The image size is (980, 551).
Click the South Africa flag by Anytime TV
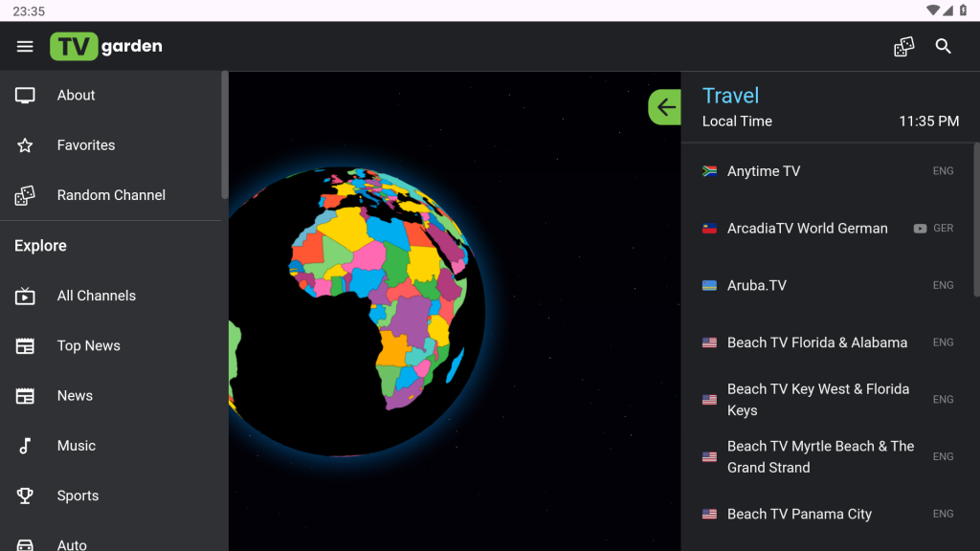pyautogui.click(x=709, y=171)
